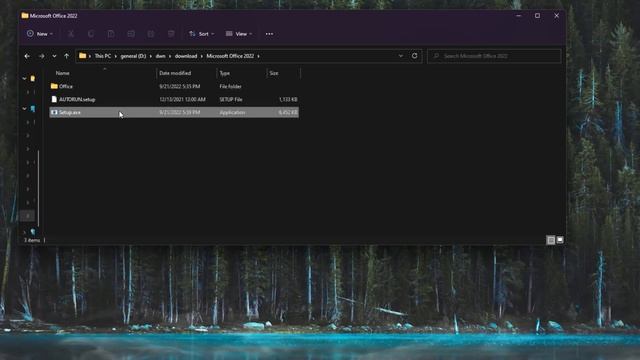
Task: Select dwn folder in the breadcrumb
Action: [160, 56]
